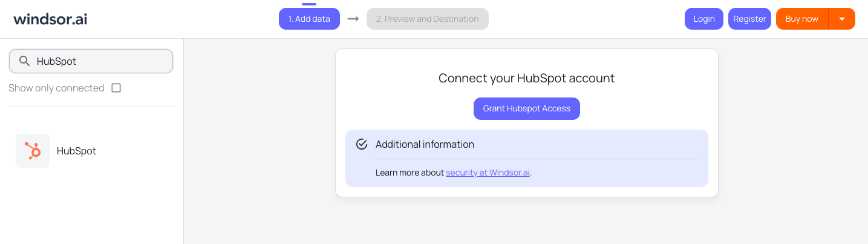The image size is (868, 244).
Task: Click the Buy now button
Action: 801,19
